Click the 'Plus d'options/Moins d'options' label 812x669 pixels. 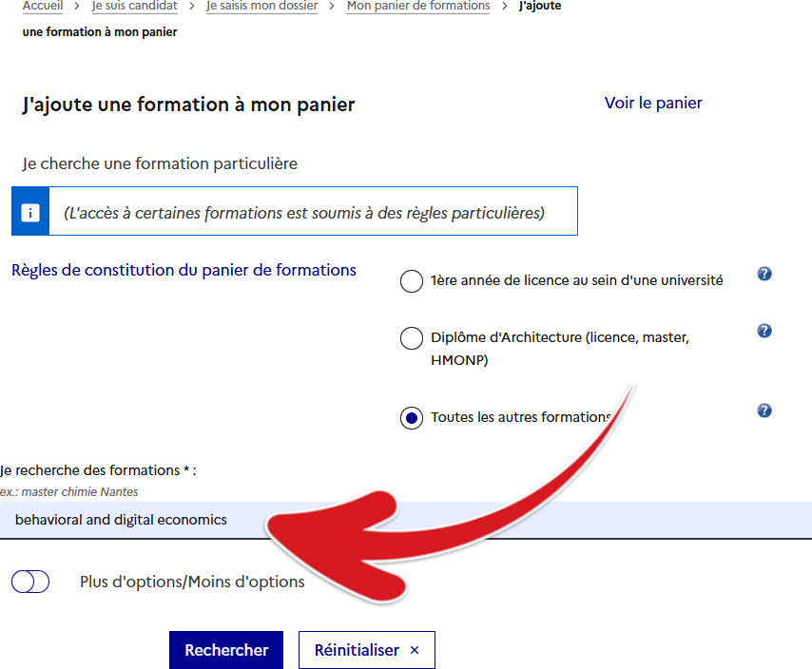pos(192,582)
